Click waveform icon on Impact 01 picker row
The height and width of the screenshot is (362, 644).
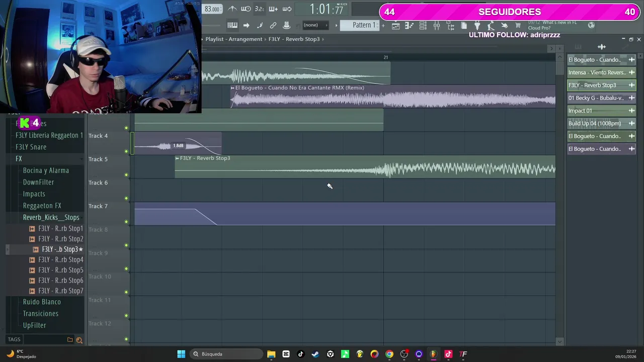pyautogui.click(x=631, y=111)
